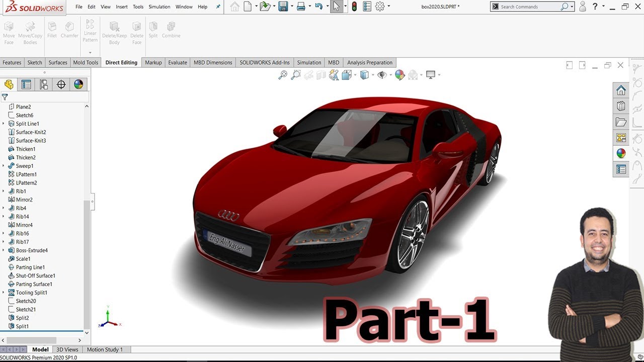Viewport: 644px width, 362px height.
Task: Click the Combine command in Direct Editing
Action: 171,30
